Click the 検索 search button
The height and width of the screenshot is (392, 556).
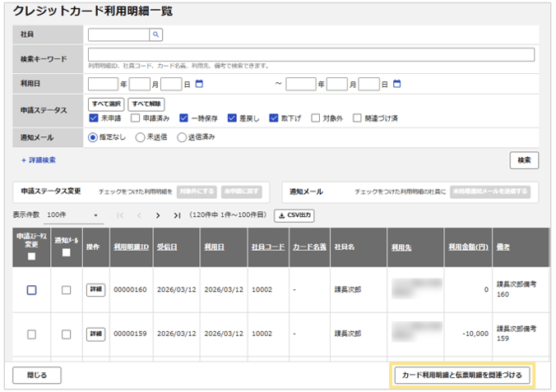524,160
